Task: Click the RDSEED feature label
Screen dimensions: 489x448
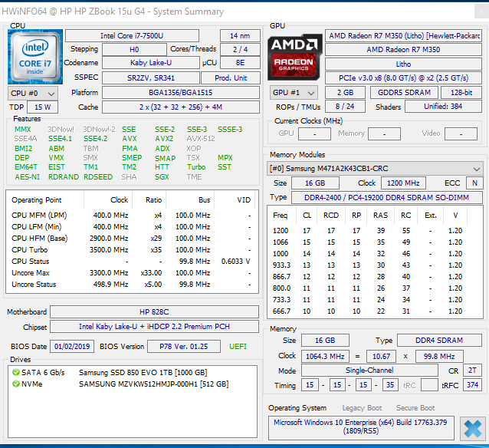Action: point(98,177)
